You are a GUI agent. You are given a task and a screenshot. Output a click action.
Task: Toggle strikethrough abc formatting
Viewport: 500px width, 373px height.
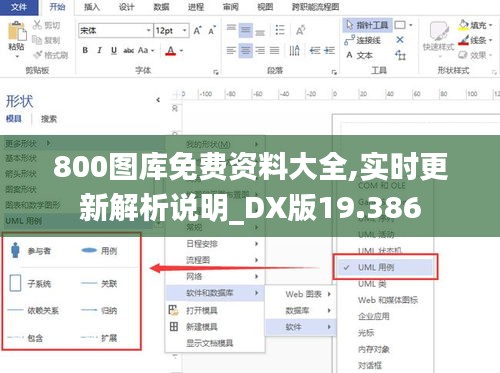click(128, 50)
